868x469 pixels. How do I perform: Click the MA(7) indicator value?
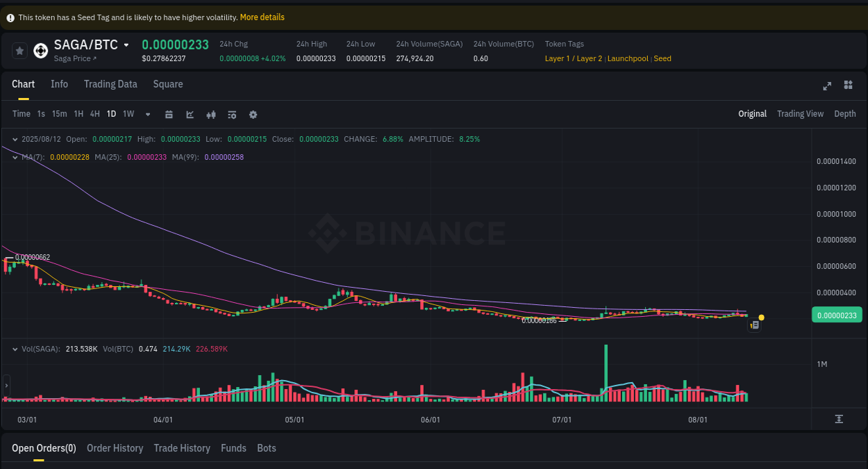69,157
